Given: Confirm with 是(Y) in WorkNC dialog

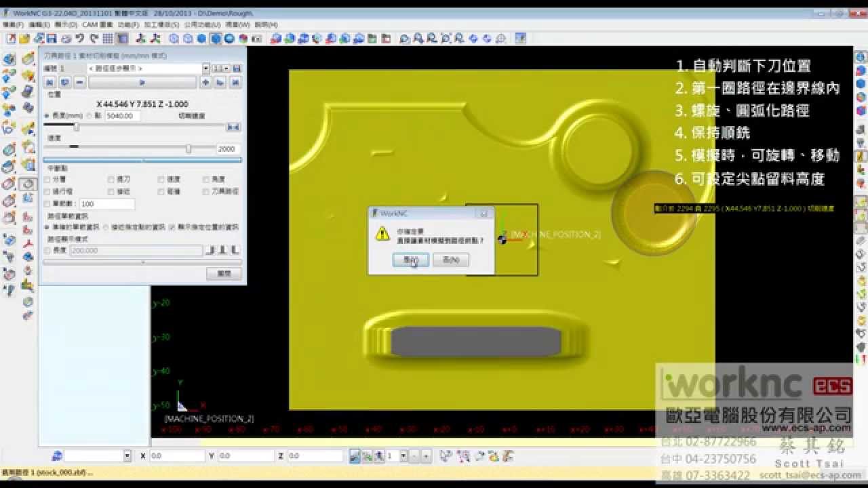Looking at the screenshot, I should (410, 260).
